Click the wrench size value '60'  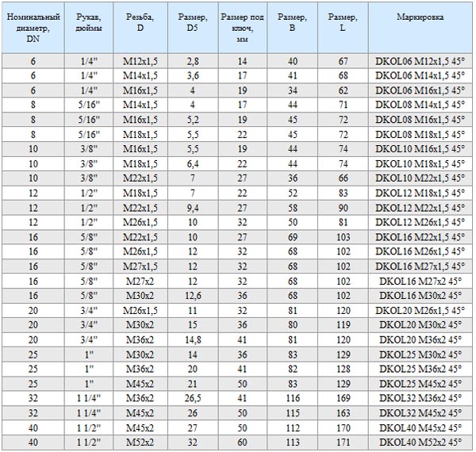[x=242, y=442]
